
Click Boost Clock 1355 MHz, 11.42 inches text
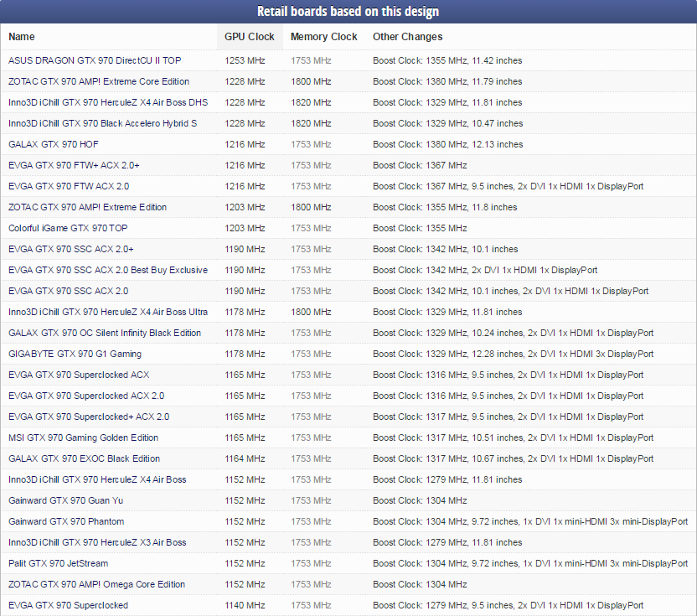[x=447, y=60]
